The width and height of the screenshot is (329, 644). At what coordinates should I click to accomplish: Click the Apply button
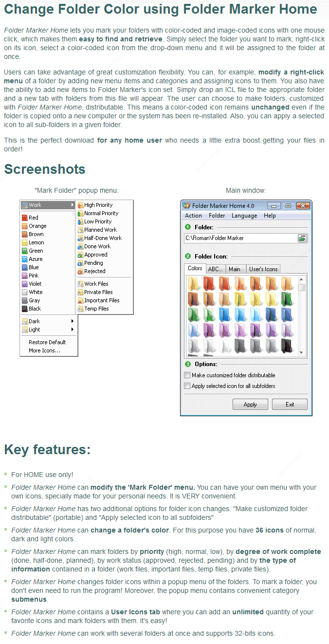point(250,405)
